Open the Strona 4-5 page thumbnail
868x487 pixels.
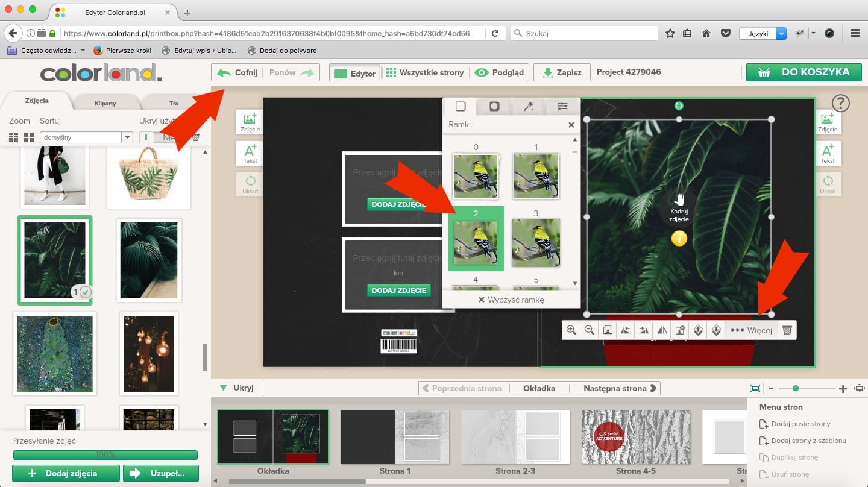click(x=636, y=437)
